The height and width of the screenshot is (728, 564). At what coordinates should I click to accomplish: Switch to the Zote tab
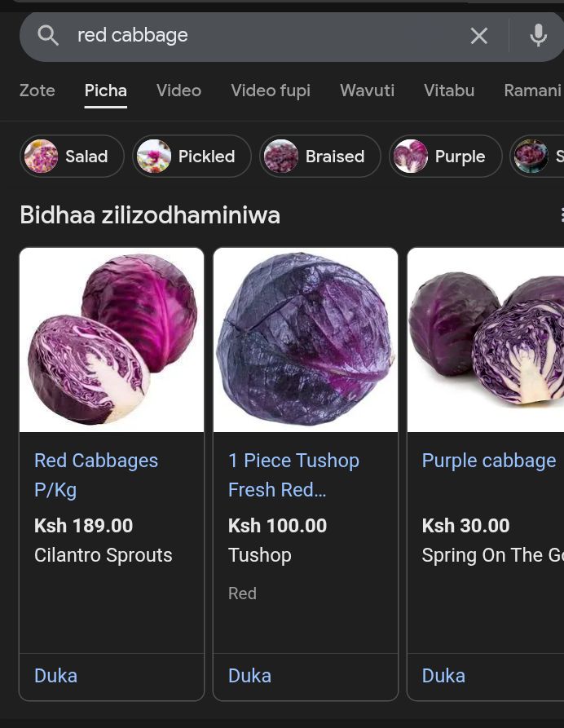pyautogui.click(x=37, y=90)
